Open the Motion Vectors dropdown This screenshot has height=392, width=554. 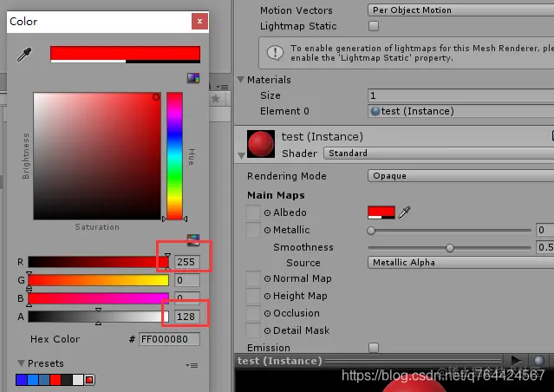(460, 10)
